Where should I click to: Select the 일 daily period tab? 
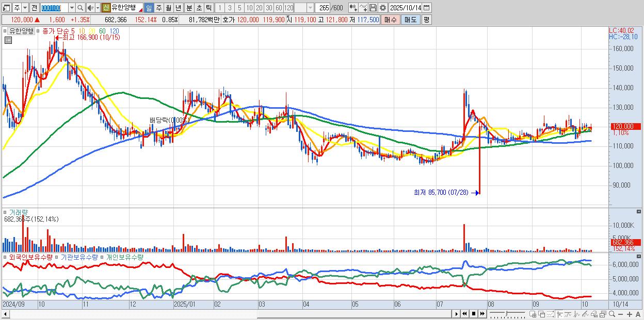[x=149, y=8]
